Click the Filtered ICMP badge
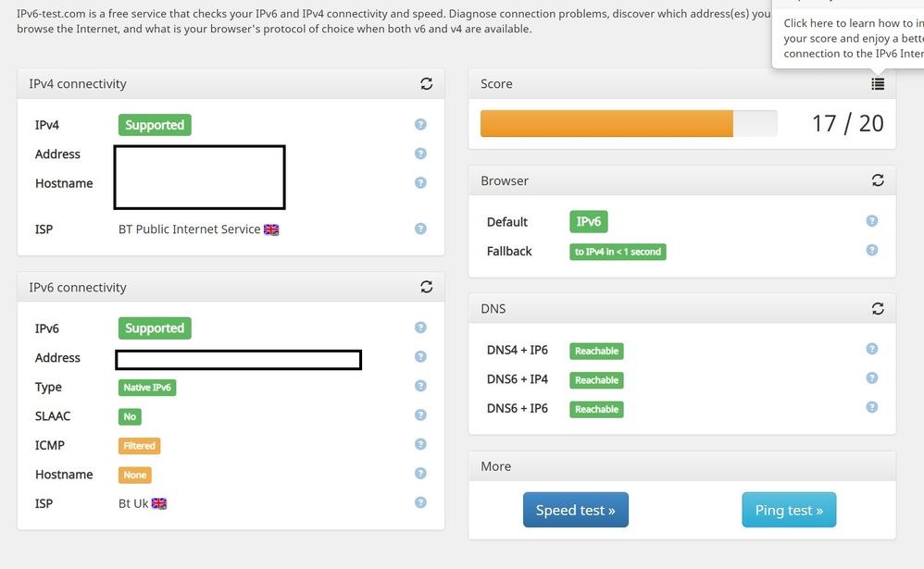Viewport: 924px width, 569px height. 139,445
